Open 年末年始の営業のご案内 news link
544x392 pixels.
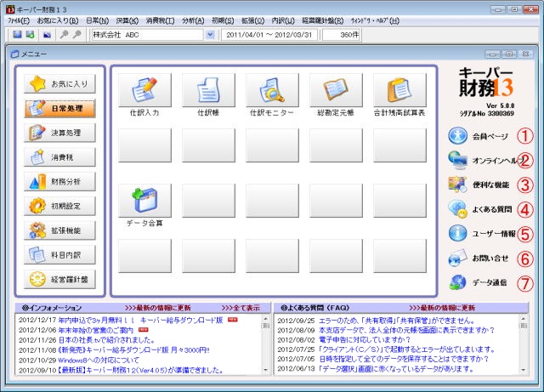(96, 330)
